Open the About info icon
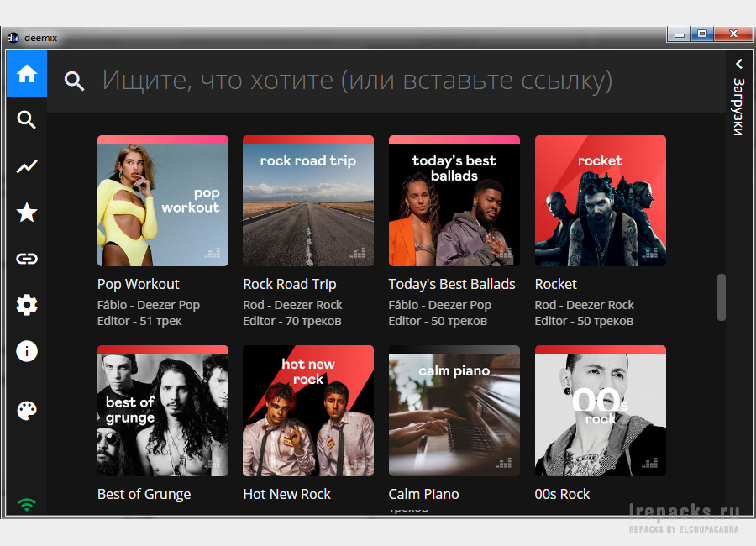This screenshot has height=546, width=756. coord(27,351)
